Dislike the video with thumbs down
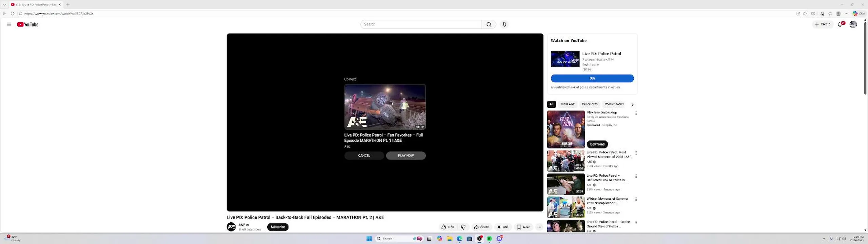The image size is (868, 244). coord(463,227)
